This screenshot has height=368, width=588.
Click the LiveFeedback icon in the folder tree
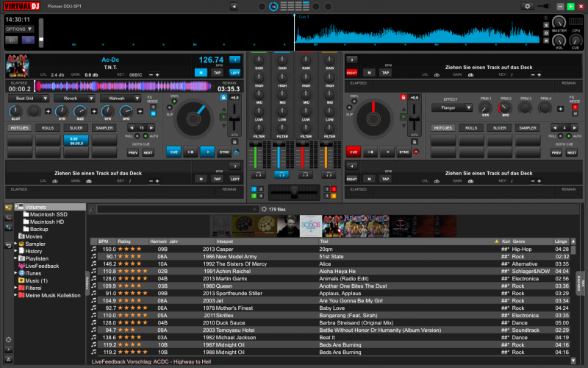[x=21, y=266]
